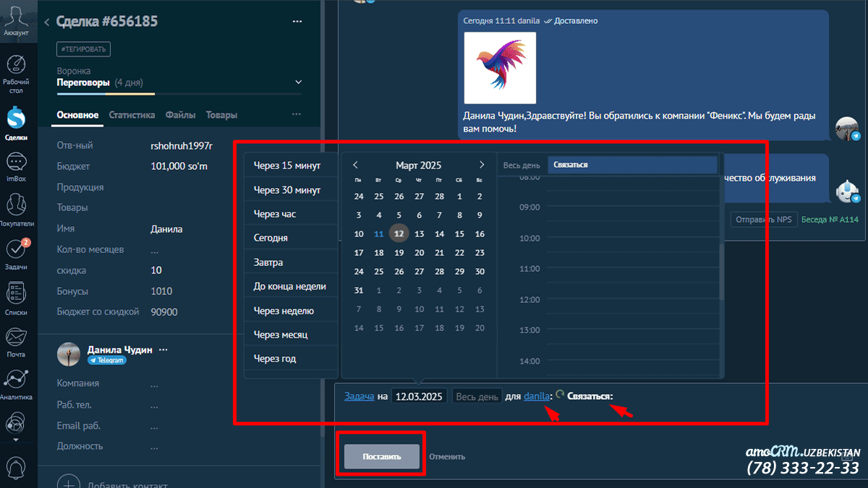The height and width of the screenshot is (488, 868).
Task: Go back using arrow before Сделка #656185
Action: tap(47, 22)
